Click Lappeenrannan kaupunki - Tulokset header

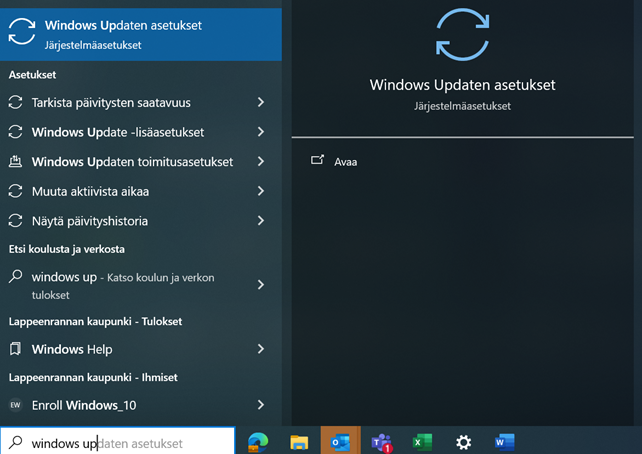95,321
